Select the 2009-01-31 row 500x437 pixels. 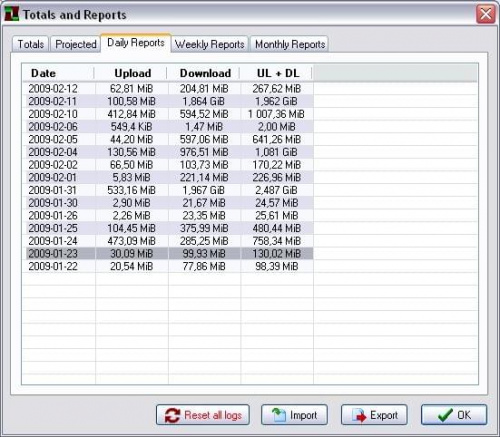(168, 190)
